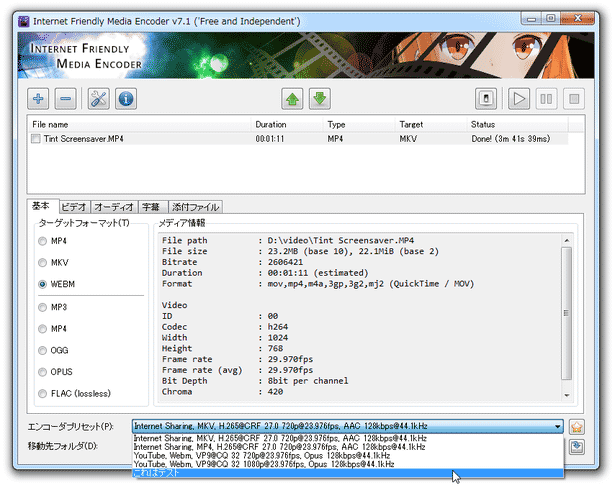Click the 00:01:11 duration cell
Viewport: 615px width, 488px height.
coord(270,139)
